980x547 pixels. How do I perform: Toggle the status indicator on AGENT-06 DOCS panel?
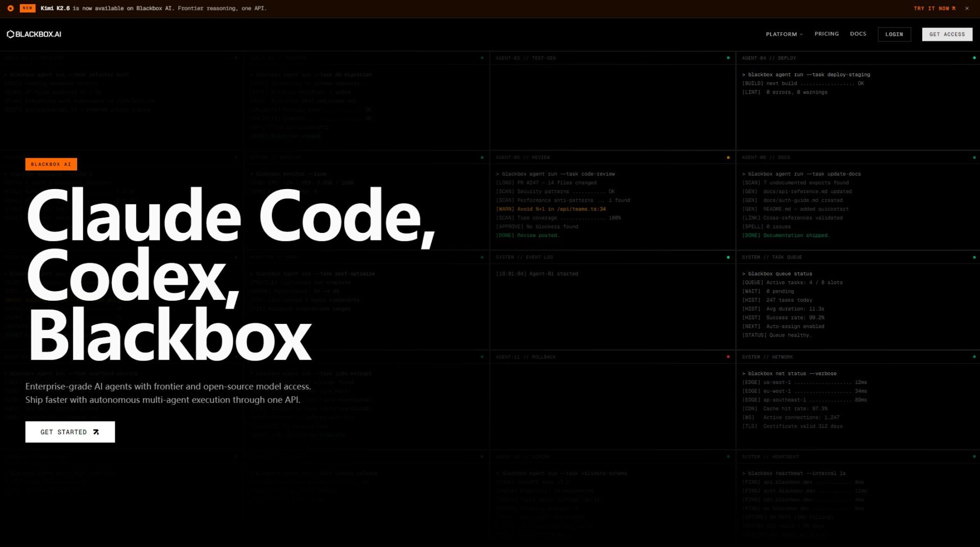973,157
